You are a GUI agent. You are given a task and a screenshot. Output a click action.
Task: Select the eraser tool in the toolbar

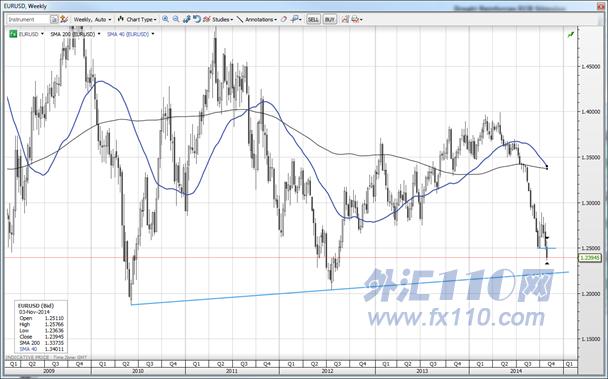(x=284, y=19)
